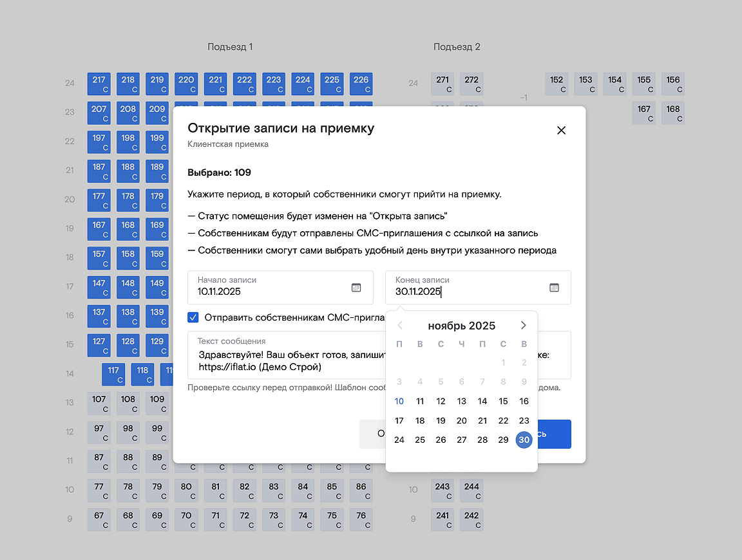Image resolution: width=742 pixels, height=560 pixels.
Task: Select apartment tile 107
Action: pyautogui.click(x=99, y=403)
